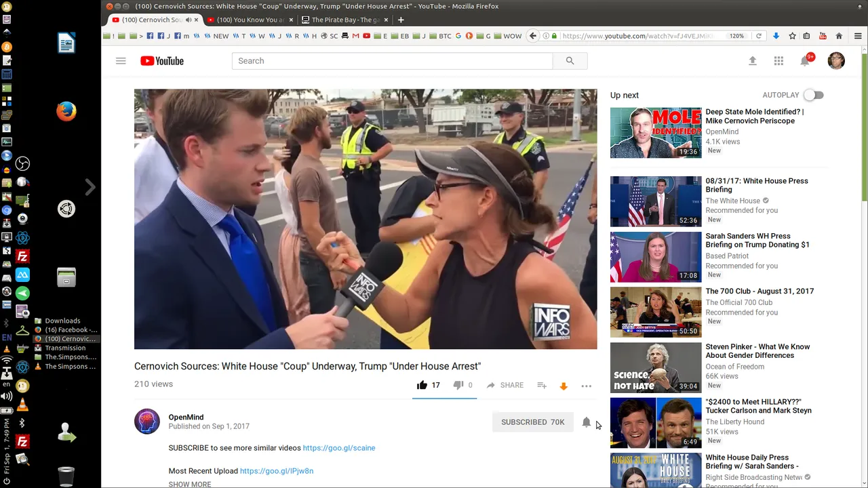The image size is (868, 488).
Task: Close the Cernovich Sources tab
Action: tap(197, 20)
